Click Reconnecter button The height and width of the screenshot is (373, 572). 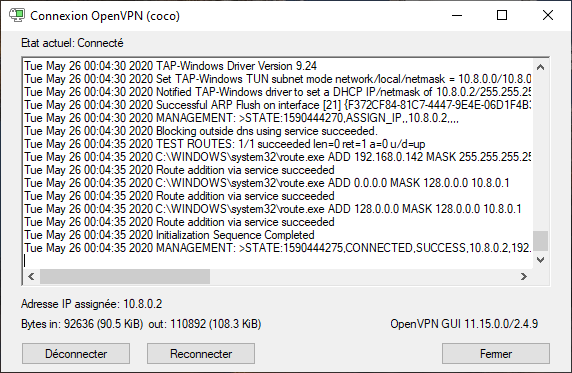coord(201,353)
